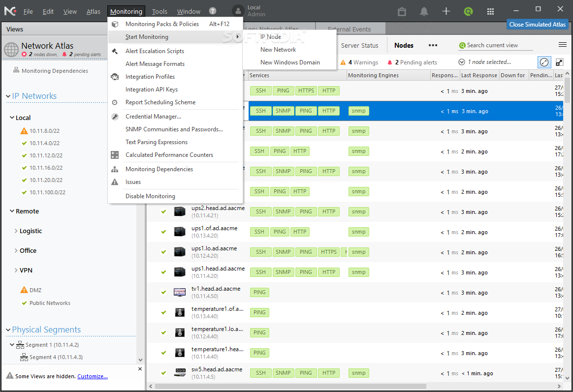Sort by Last Response column header
The height and width of the screenshot is (392, 573).
479,75
